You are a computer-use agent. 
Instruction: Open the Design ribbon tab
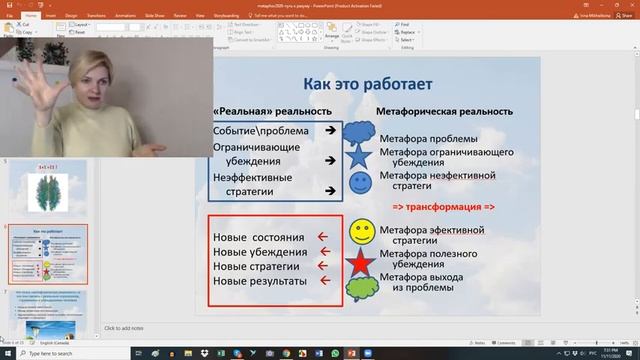(71, 16)
